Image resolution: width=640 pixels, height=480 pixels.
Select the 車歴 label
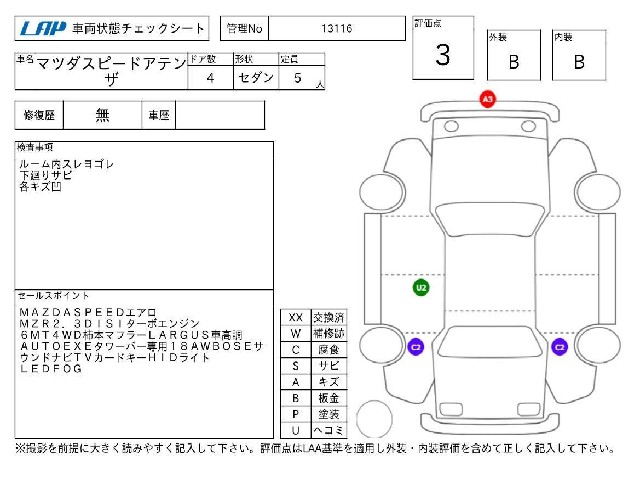point(159,116)
